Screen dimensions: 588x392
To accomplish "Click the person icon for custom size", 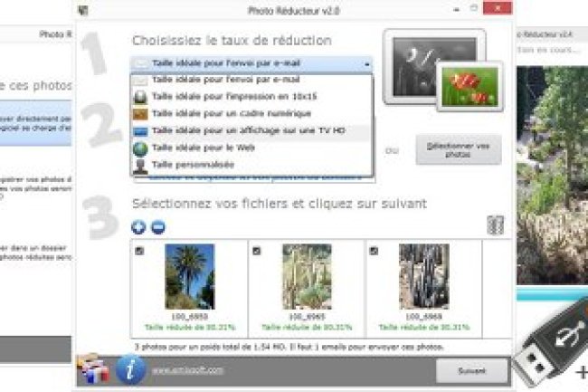I will point(140,166).
